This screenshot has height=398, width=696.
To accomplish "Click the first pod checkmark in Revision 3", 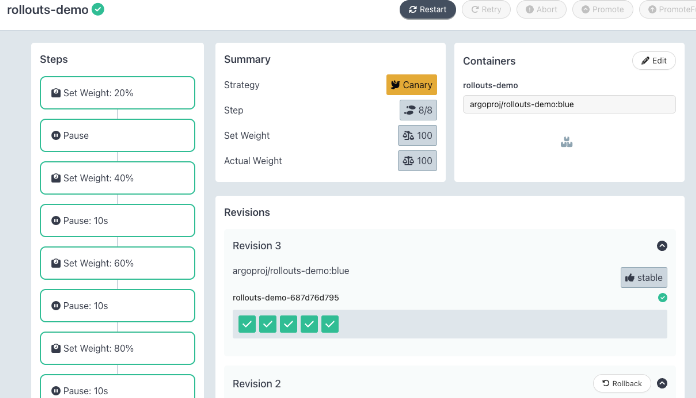I will tap(247, 324).
